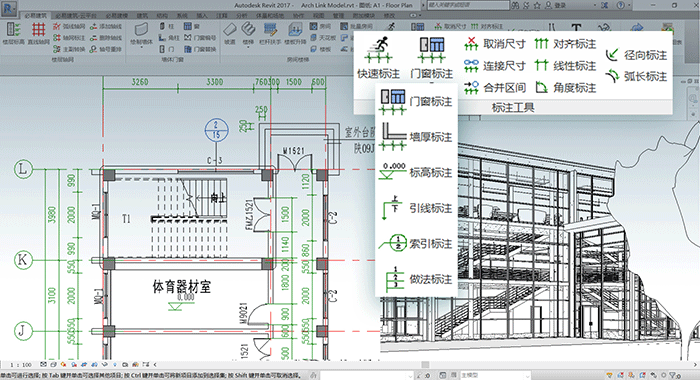Choose 索引标注 in the dropdown list
The image size is (700, 380).
[x=417, y=243]
